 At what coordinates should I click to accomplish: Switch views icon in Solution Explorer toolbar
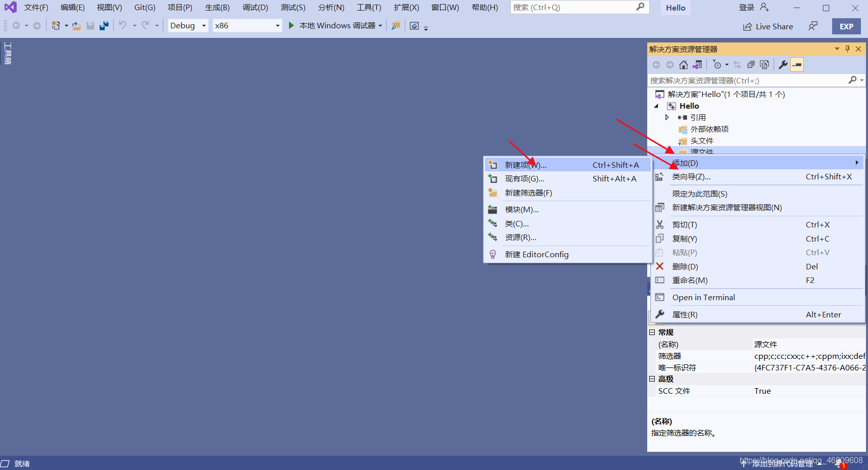[697, 65]
